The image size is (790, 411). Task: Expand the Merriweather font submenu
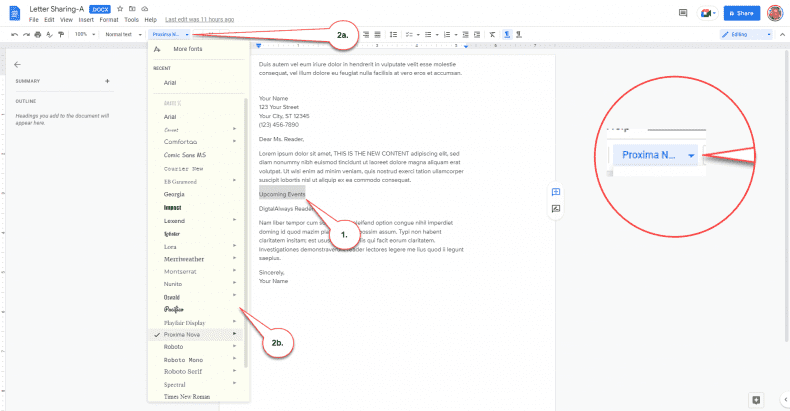click(234, 258)
